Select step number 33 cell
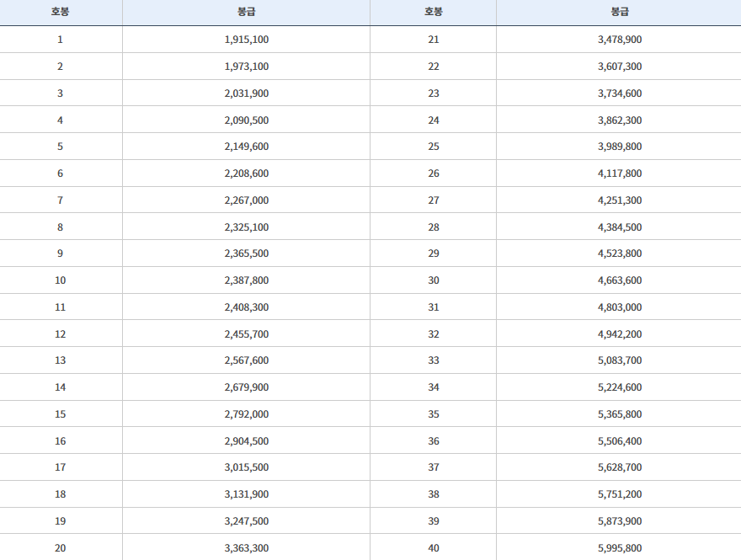741x560 pixels. click(x=434, y=360)
